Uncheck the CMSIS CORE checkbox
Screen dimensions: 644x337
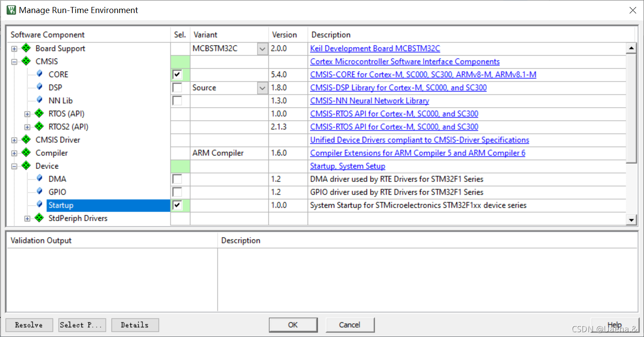pyautogui.click(x=177, y=75)
